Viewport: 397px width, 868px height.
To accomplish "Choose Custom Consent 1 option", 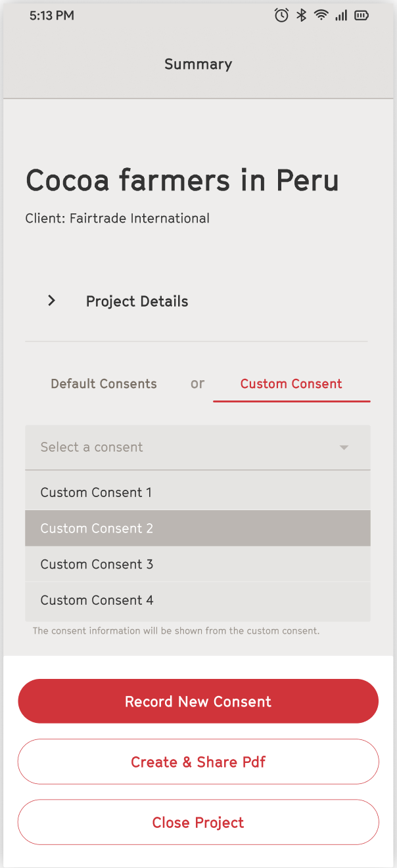I will tap(198, 492).
